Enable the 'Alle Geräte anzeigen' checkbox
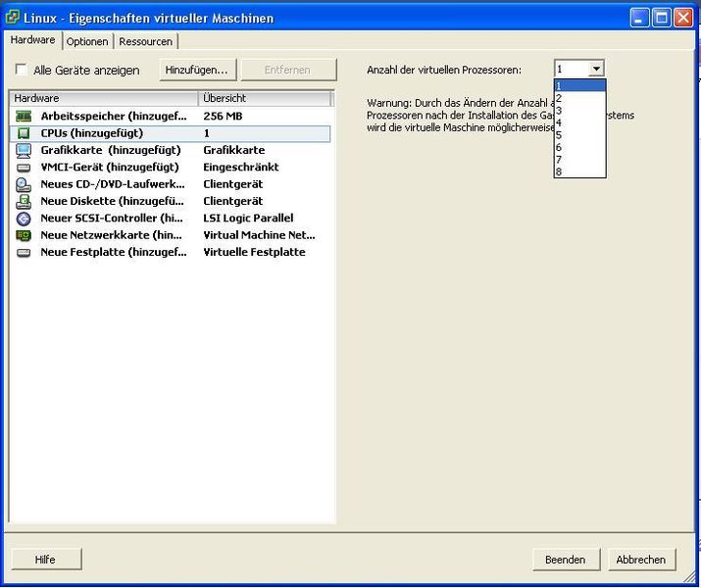The height and width of the screenshot is (588, 701). click(22, 71)
